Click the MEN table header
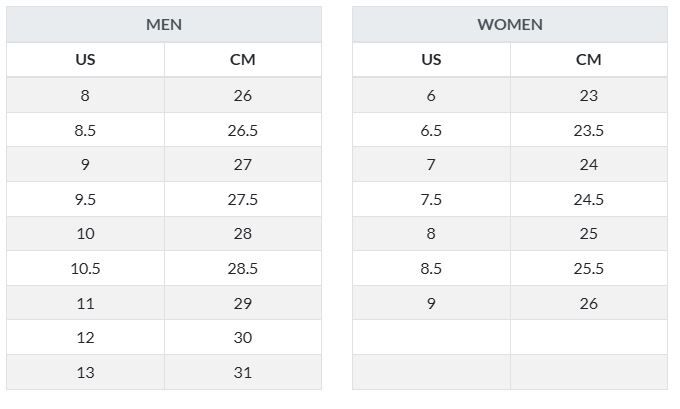The image size is (680, 409). click(x=164, y=24)
